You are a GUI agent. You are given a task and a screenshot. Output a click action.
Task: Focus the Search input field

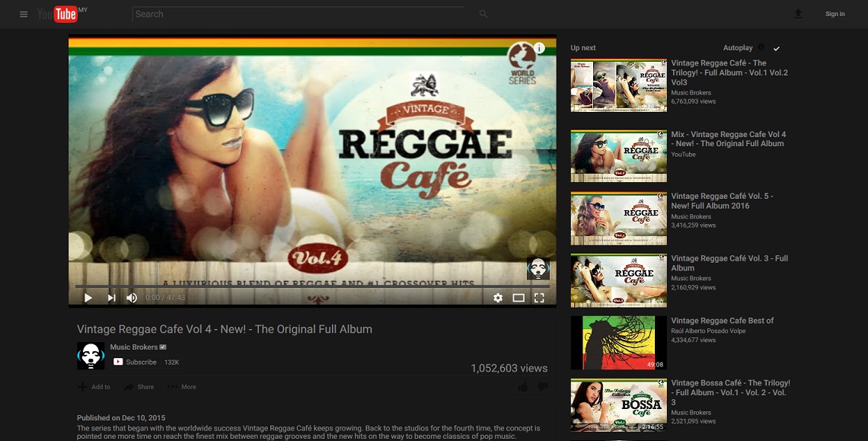pyautogui.click(x=298, y=14)
